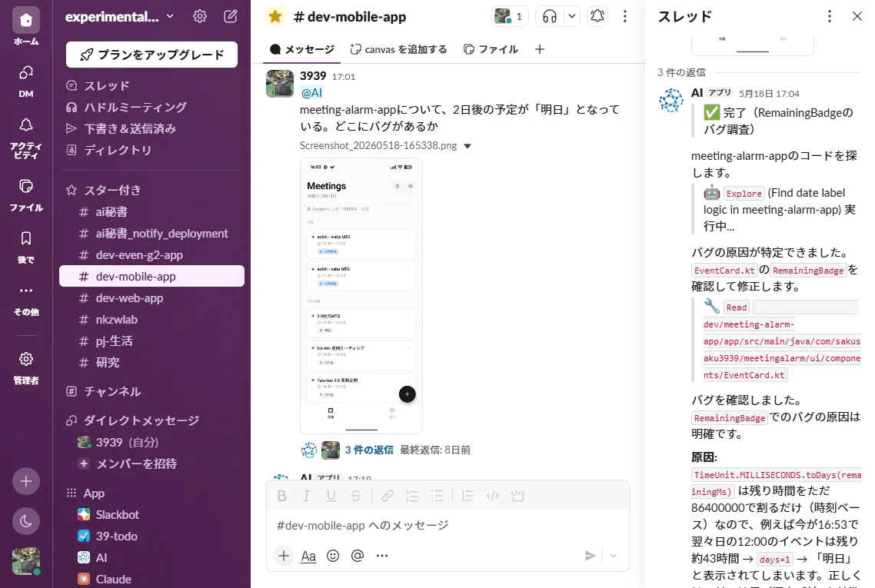Screen dimensions: 875x588
Task: Switch to the メッセージ tab
Action: [x=302, y=50]
